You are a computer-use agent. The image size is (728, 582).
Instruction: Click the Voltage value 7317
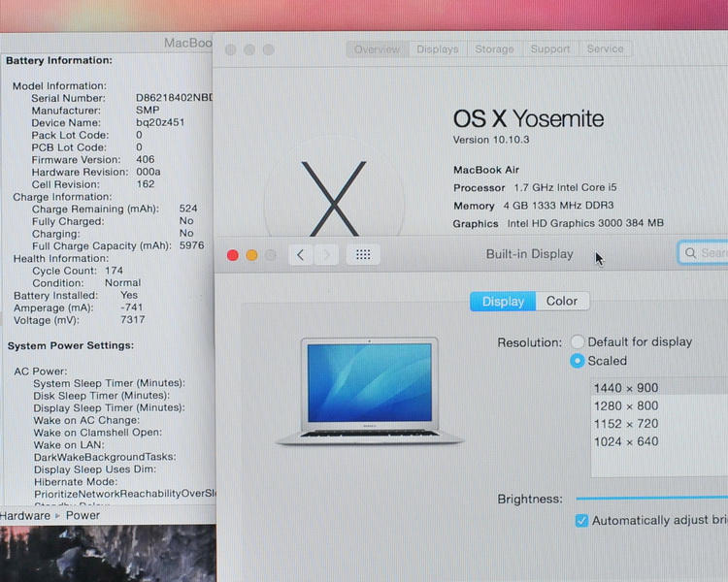pos(132,320)
